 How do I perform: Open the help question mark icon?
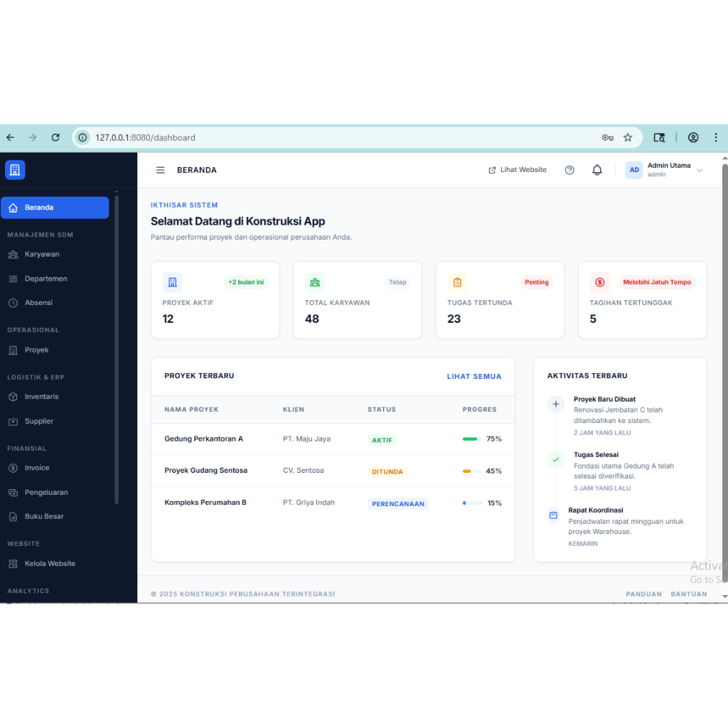coord(569,170)
